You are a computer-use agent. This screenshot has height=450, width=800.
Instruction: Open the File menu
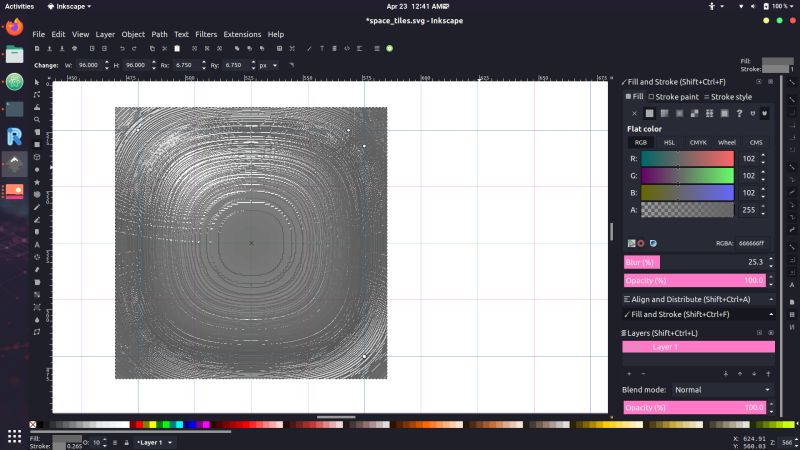(39, 34)
